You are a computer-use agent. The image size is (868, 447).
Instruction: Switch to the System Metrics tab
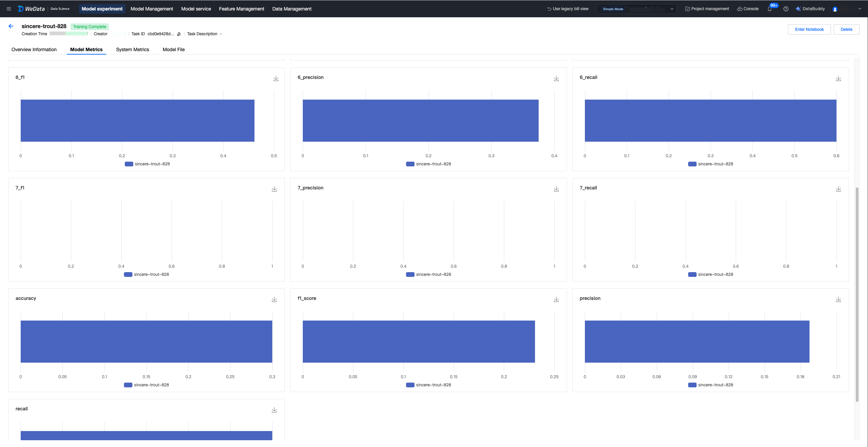[x=133, y=49]
